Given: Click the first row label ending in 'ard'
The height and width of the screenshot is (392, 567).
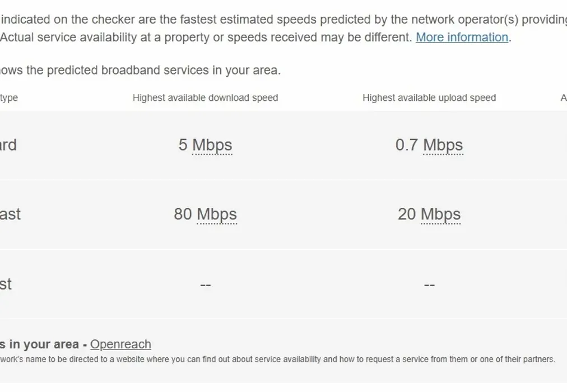Looking at the screenshot, I should [x=8, y=145].
